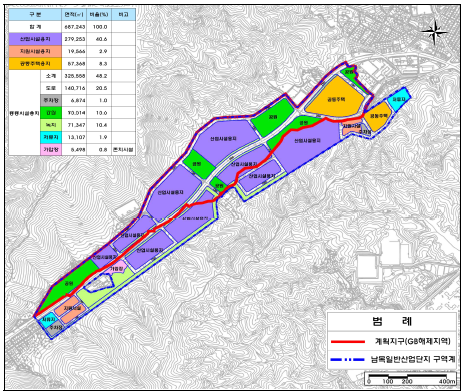This screenshot has width=463, height=391.
Task: Click the blue dash-dot line sample in legend
Action: tap(348, 360)
